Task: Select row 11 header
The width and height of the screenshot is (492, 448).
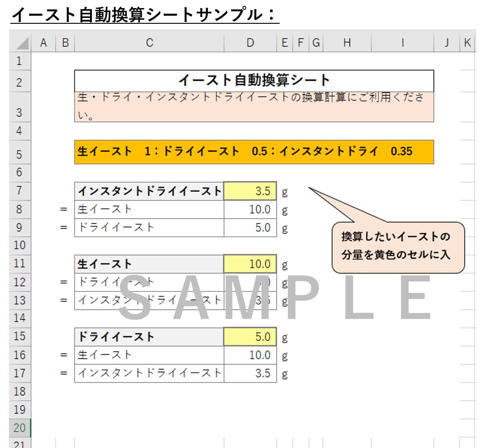Action: coord(20,264)
